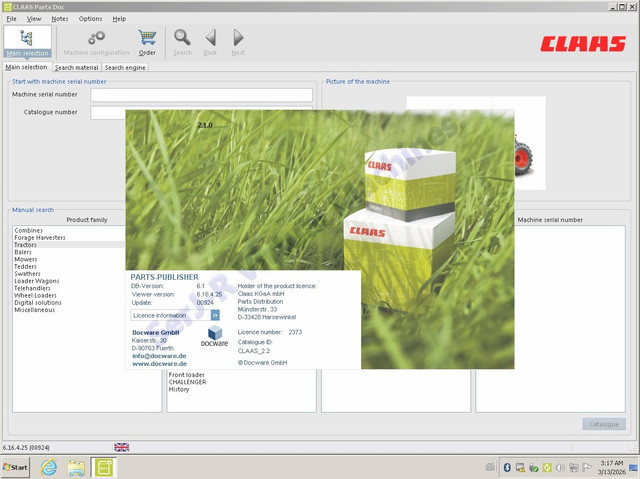Select Swathers product family
The image size is (640, 479).
pyautogui.click(x=27, y=274)
